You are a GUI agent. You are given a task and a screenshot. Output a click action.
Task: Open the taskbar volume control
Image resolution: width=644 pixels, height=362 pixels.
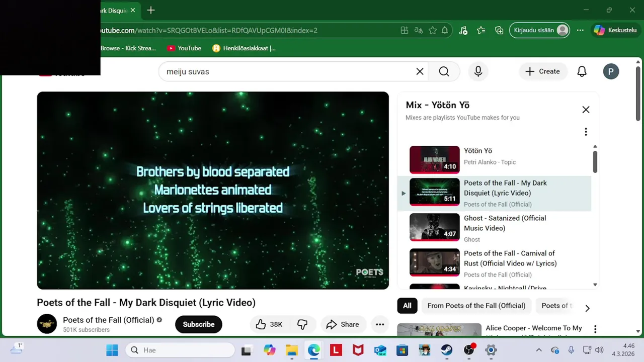point(599,350)
